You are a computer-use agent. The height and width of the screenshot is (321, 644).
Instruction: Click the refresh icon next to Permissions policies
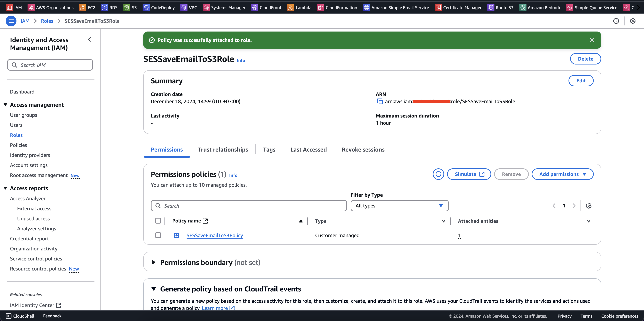[x=438, y=174]
